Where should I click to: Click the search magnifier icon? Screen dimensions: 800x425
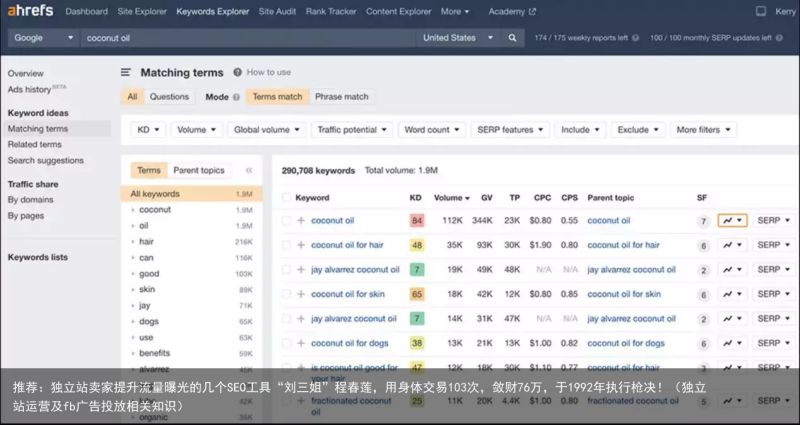(x=512, y=38)
